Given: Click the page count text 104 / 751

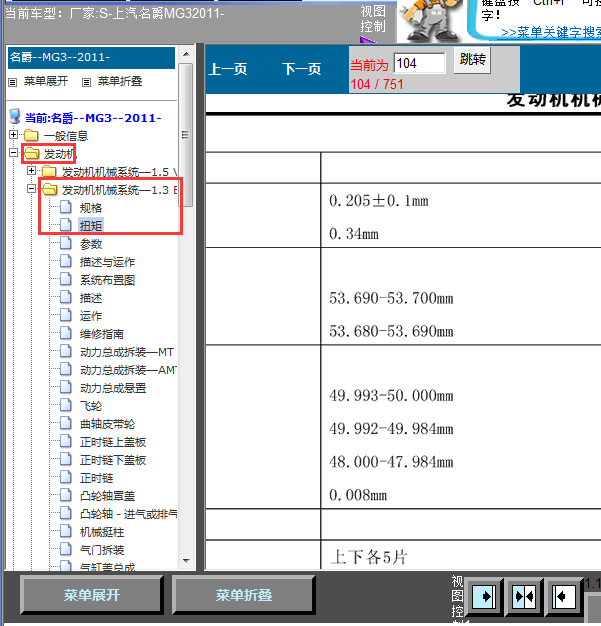Looking at the screenshot, I should (x=377, y=84).
